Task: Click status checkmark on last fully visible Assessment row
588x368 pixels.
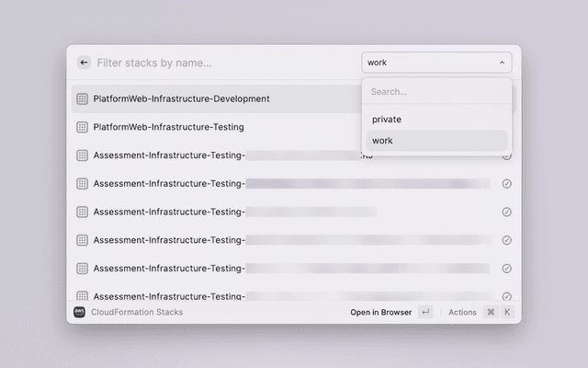Action: (x=506, y=269)
